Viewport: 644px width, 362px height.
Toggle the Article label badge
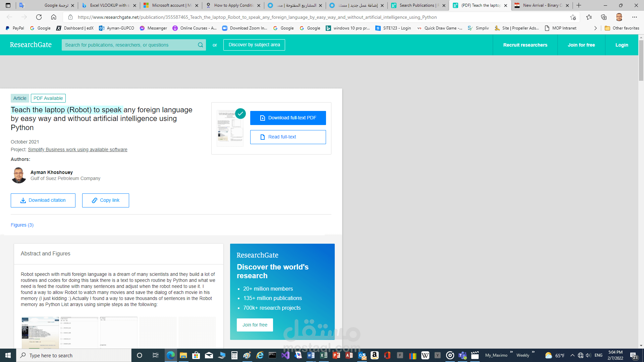[x=19, y=98]
